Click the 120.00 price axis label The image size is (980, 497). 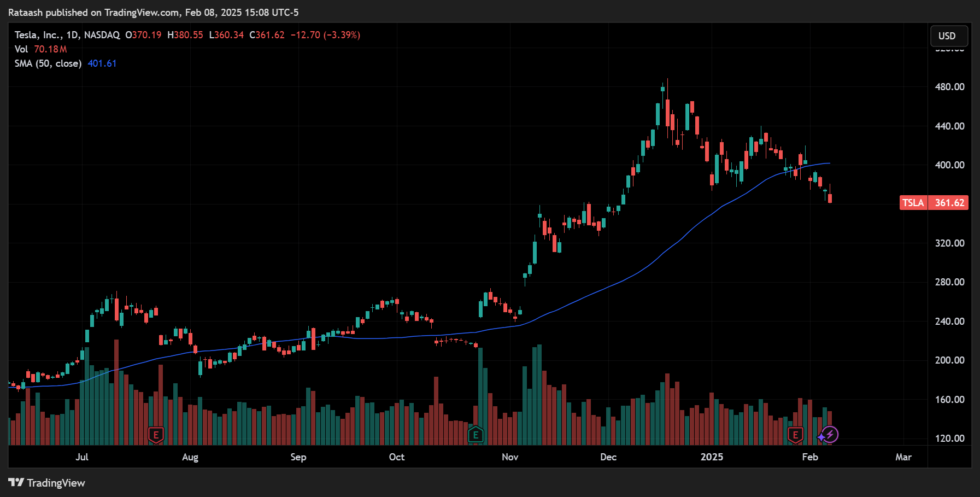pyautogui.click(x=949, y=438)
